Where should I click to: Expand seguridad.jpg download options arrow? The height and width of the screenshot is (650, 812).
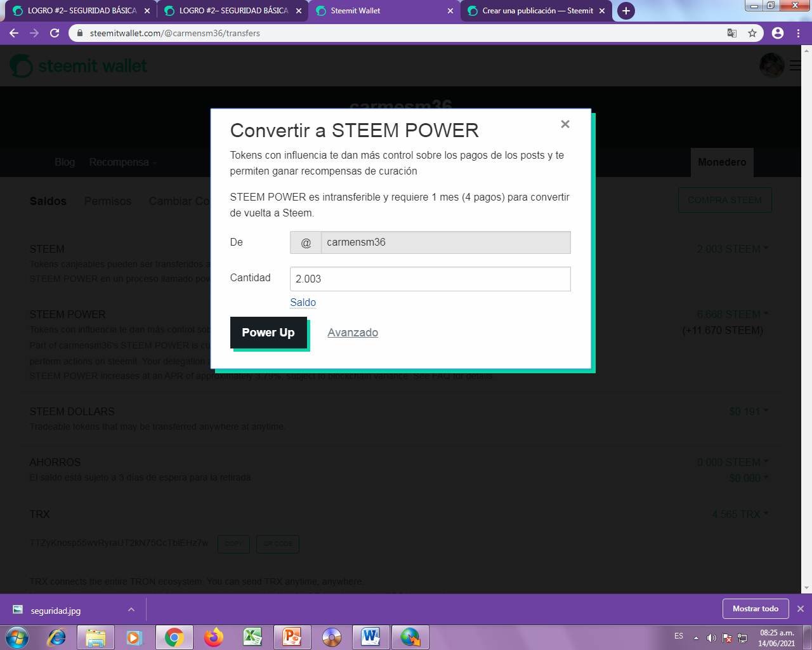[131, 610]
